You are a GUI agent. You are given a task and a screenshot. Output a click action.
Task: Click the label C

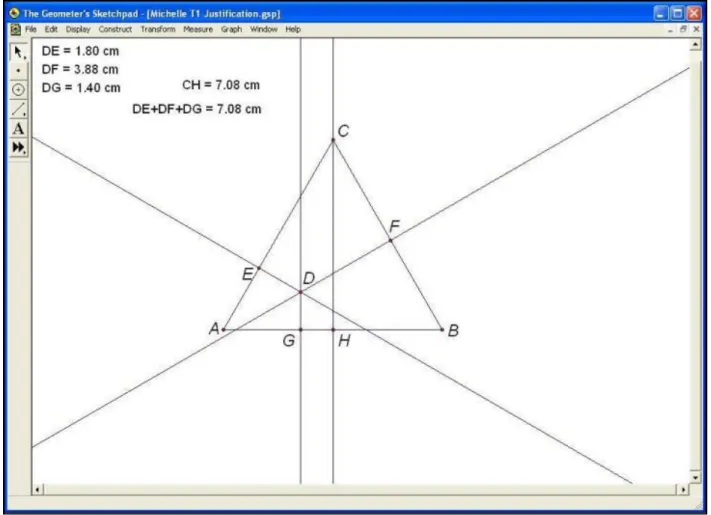coord(343,131)
